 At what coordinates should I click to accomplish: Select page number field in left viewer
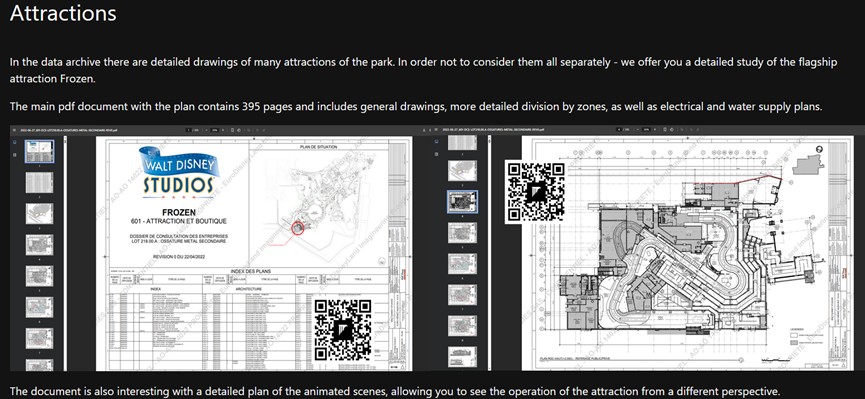pos(188,130)
